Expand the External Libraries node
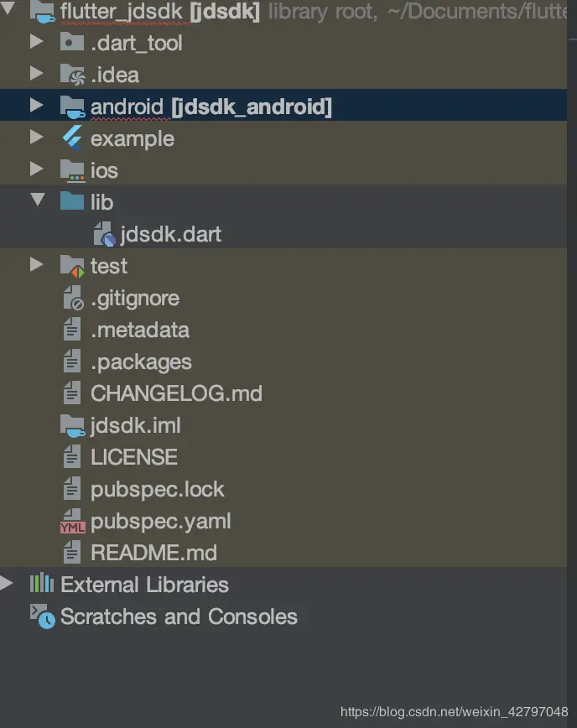The height and width of the screenshot is (728, 577). point(7,584)
